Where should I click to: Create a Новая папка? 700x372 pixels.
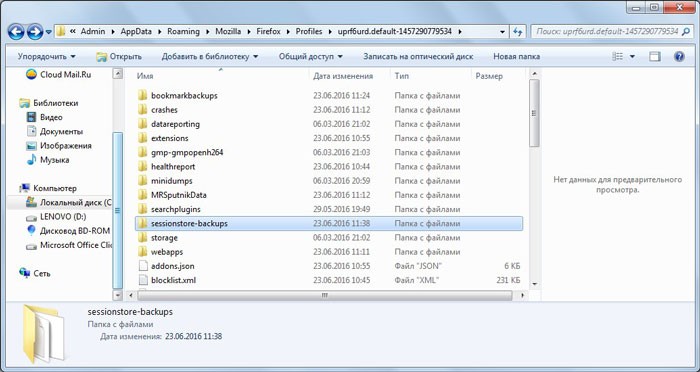click(x=517, y=57)
